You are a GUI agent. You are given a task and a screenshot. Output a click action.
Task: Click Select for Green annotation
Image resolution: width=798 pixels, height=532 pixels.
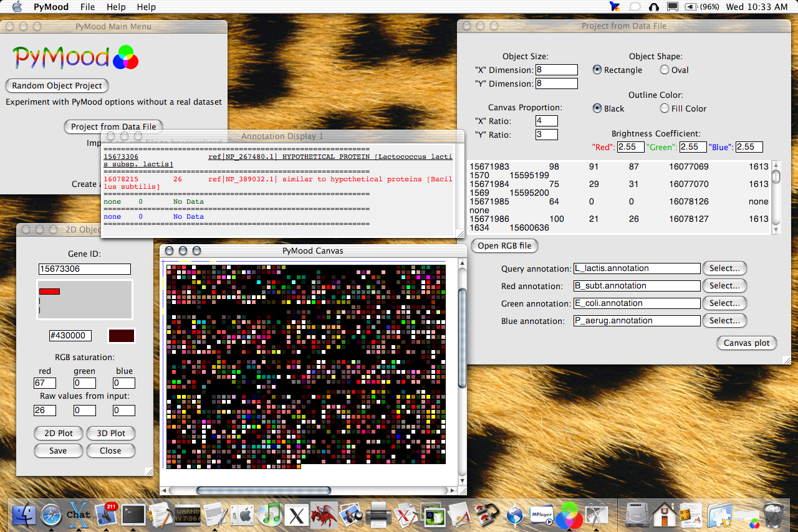tap(724, 303)
